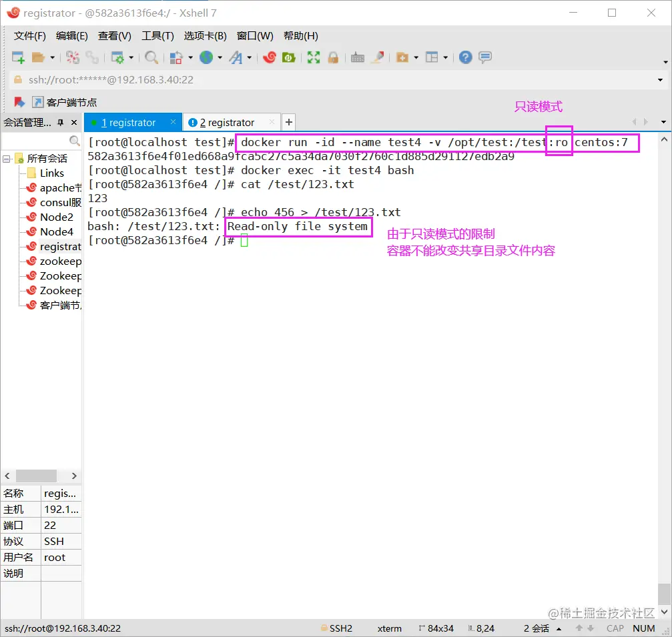Viewport: 672px width, 637px height.
Task: Click the Find magnifier icon in toolbar
Action: pos(151,57)
